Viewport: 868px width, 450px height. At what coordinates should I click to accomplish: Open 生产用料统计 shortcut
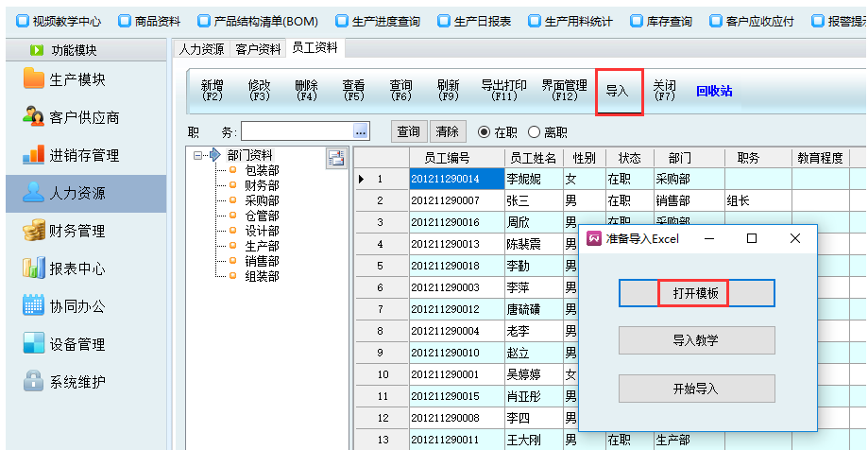coord(570,22)
